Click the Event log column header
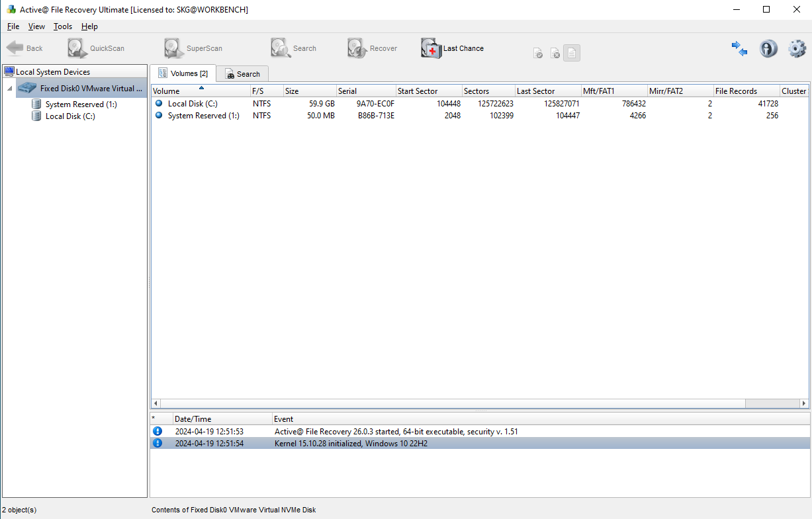Screen dimensions: 812x519 [541, 419]
